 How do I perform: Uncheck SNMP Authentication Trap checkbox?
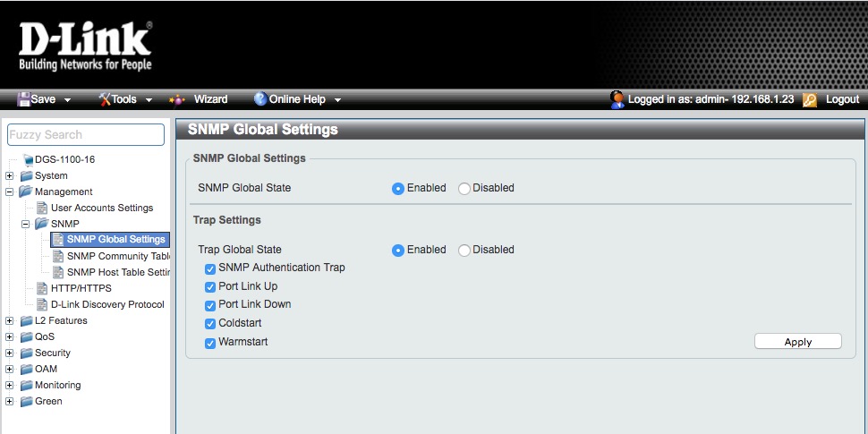pyautogui.click(x=210, y=268)
